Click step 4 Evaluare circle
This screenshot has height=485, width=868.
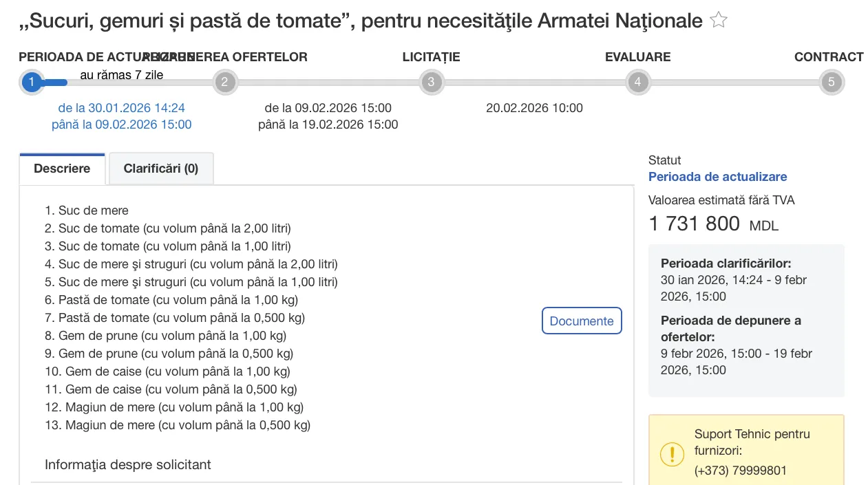(x=637, y=83)
